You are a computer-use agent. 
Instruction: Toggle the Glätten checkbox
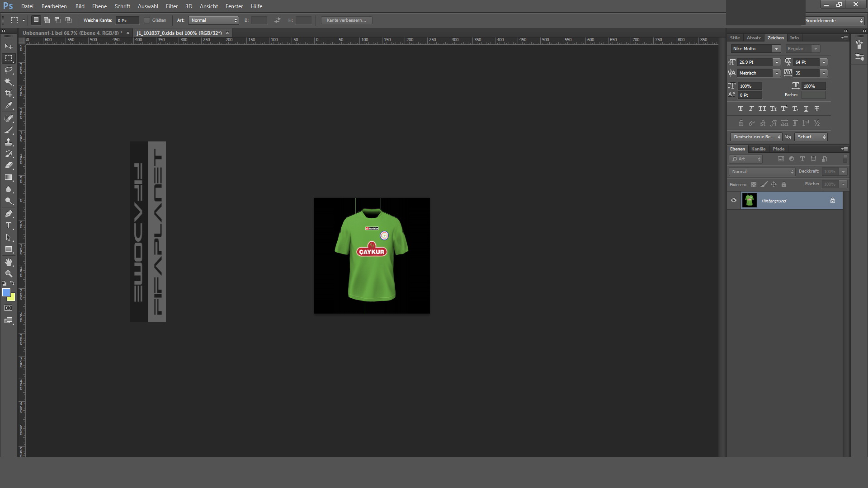[147, 20]
